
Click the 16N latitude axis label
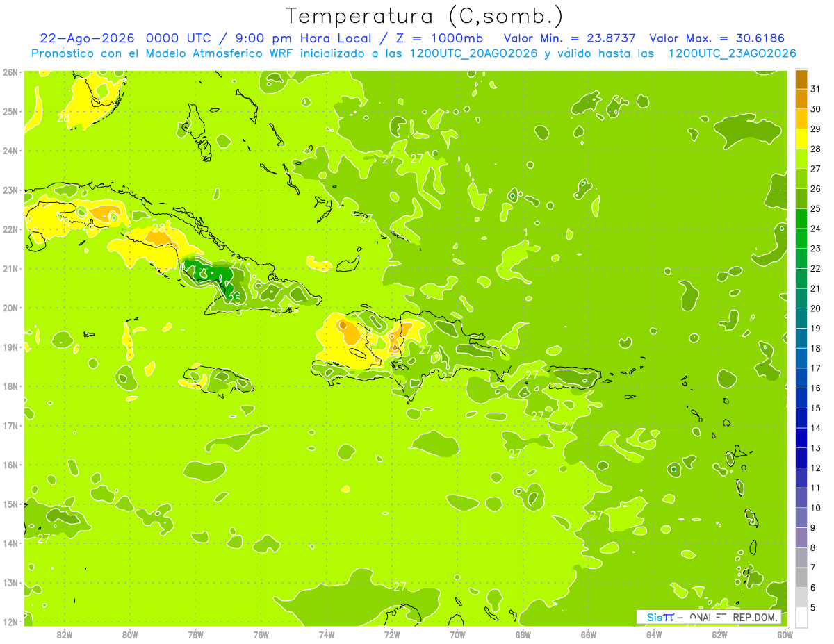tap(10, 465)
